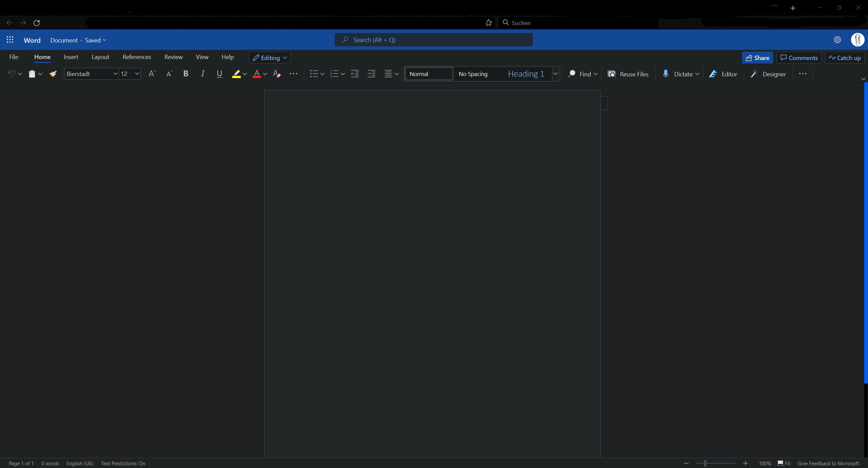Click the Search (Alt + Q) box

click(434, 40)
